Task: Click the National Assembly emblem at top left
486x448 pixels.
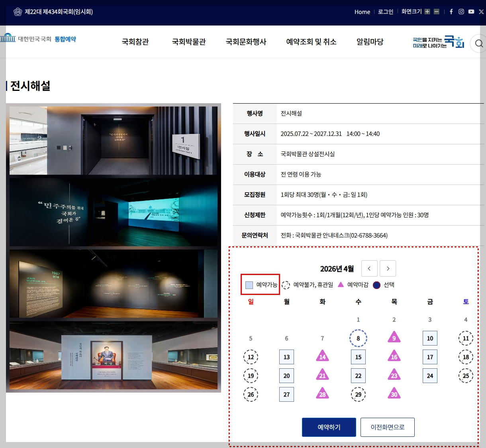Action: point(18,12)
